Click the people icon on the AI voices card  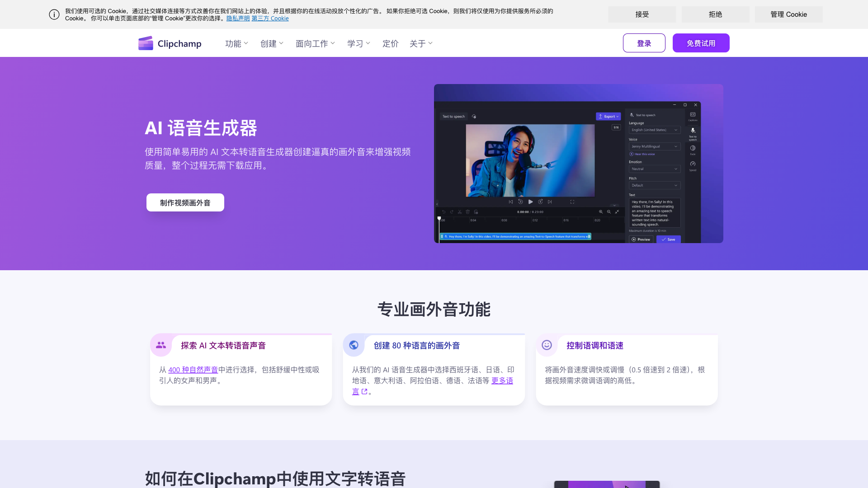(161, 345)
